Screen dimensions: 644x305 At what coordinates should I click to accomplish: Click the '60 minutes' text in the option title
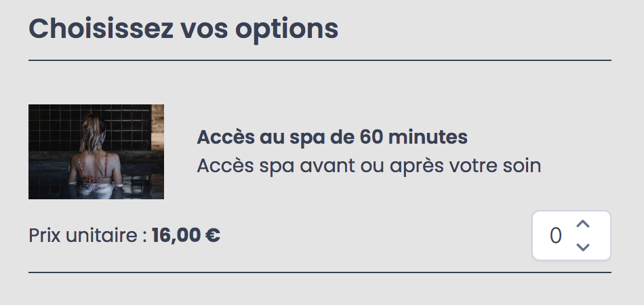point(414,138)
